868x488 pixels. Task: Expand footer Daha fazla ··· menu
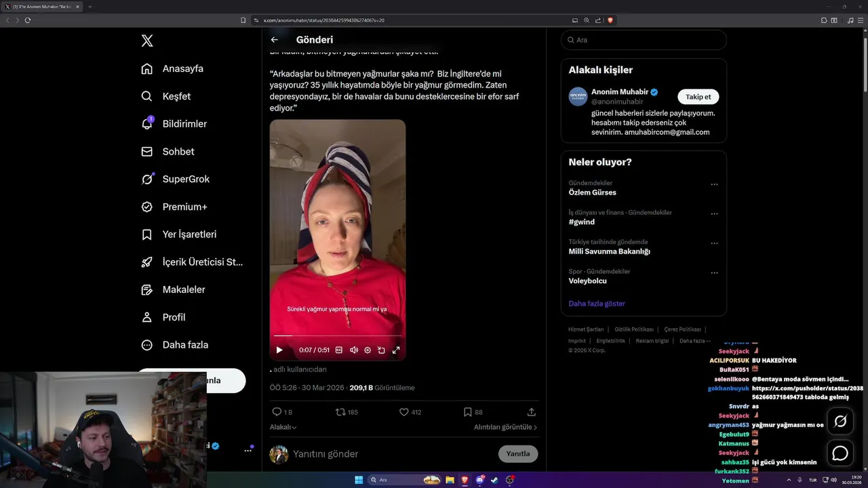(x=695, y=341)
